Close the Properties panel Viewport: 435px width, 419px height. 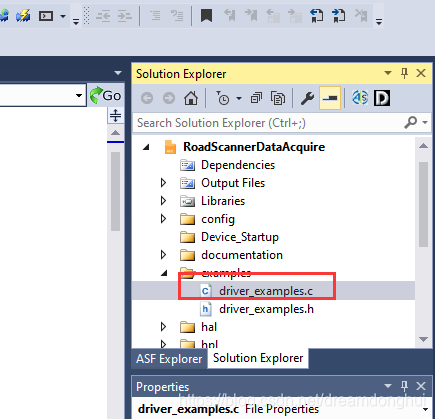point(421,386)
